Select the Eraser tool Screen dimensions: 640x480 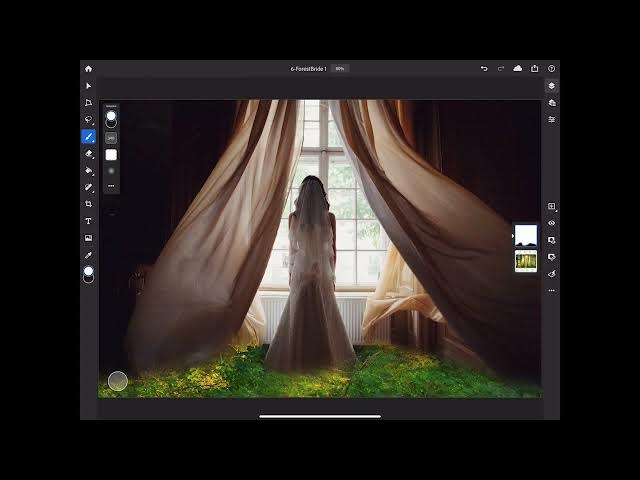[x=88, y=154]
